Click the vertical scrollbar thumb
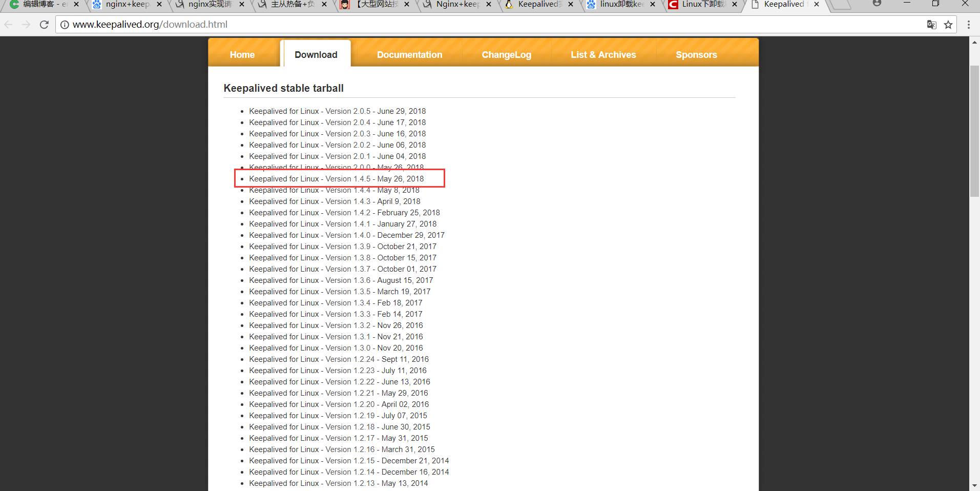The width and height of the screenshot is (980, 491). click(974, 131)
